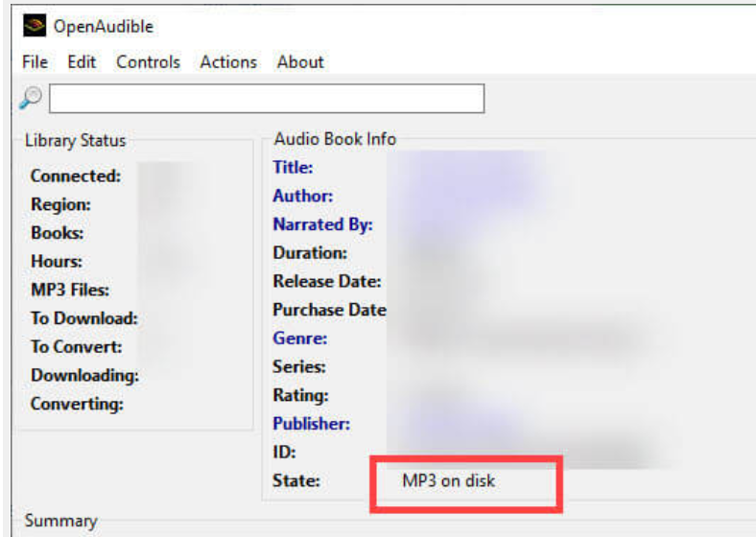Click the blue Author: link
This screenshot has width=756, height=537.
point(303,196)
